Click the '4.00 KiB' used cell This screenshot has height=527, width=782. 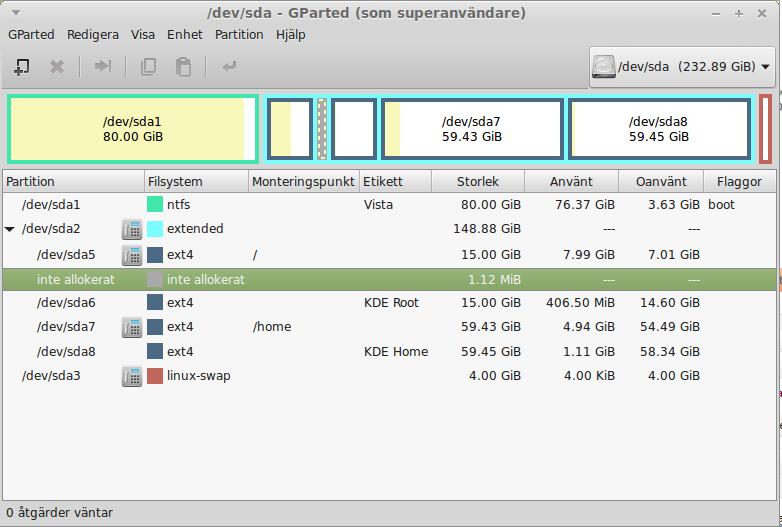(x=589, y=375)
